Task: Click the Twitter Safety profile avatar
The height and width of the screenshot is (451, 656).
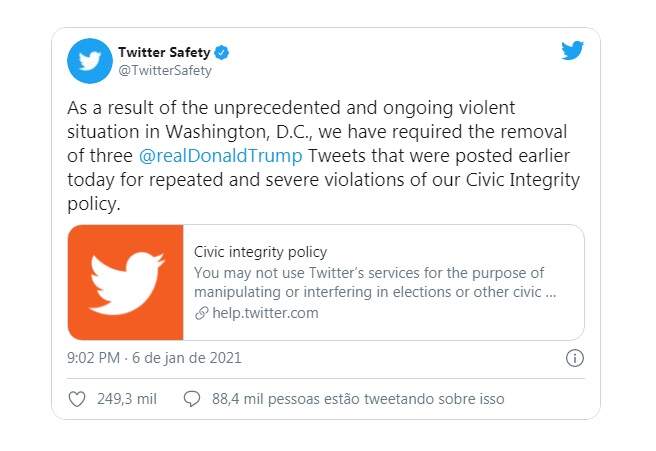Action: [89, 61]
